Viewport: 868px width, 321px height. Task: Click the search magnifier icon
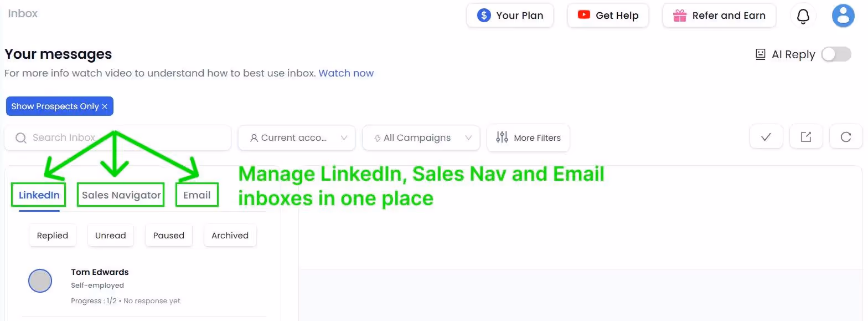click(x=21, y=138)
